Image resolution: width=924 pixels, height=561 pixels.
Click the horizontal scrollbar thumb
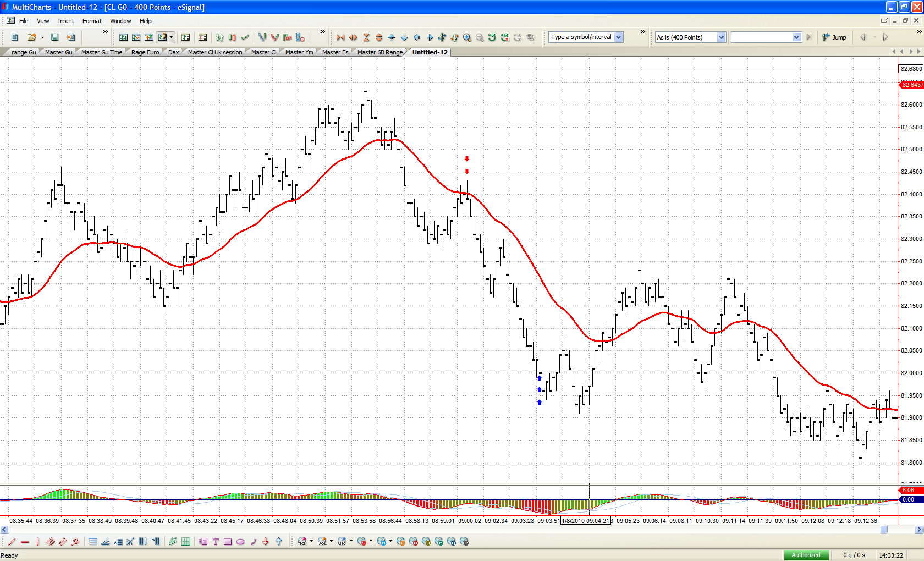(x=884, y=530)
